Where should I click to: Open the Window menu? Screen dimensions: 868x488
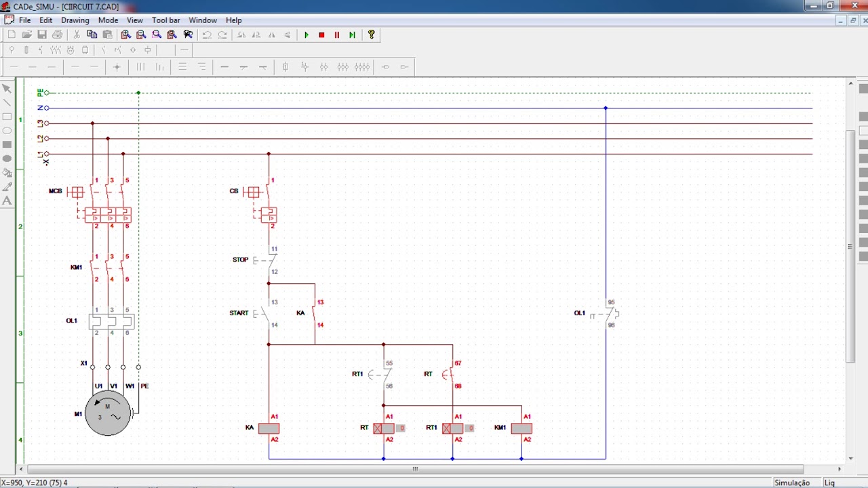(203, 20)
